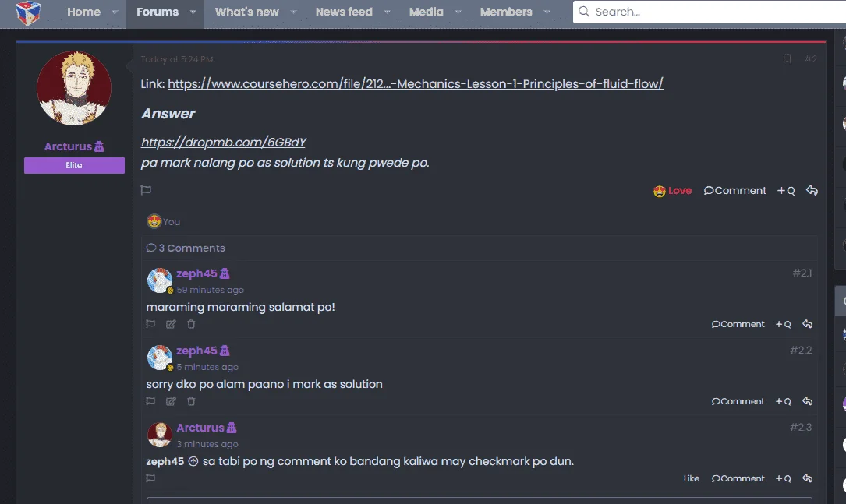The image size is (846, 504).
Task: Click Arcturus's small avatar on comment #2.3
Action: point(160,435)
